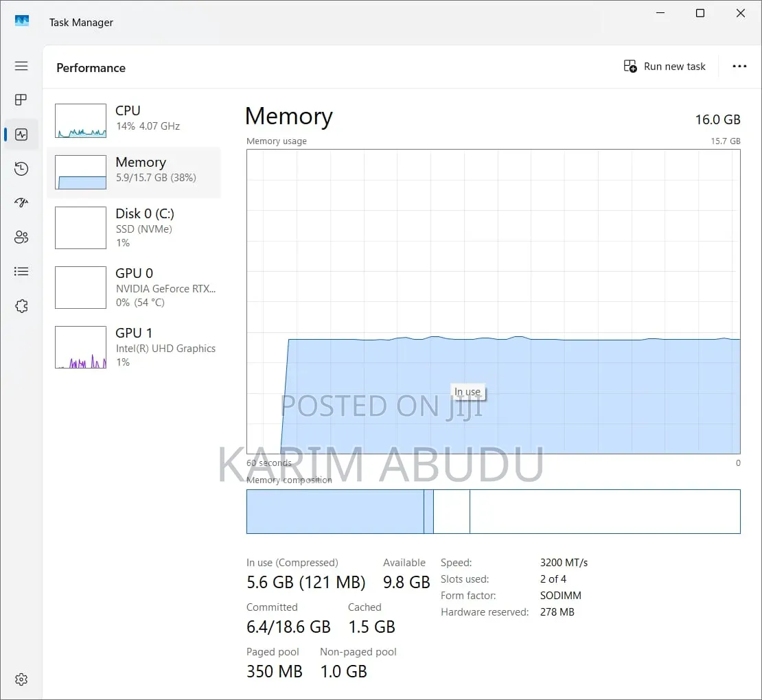Viewport: 762px width, 700px height.
Task: Switch to the Users page icon
Action: (21, 237)
